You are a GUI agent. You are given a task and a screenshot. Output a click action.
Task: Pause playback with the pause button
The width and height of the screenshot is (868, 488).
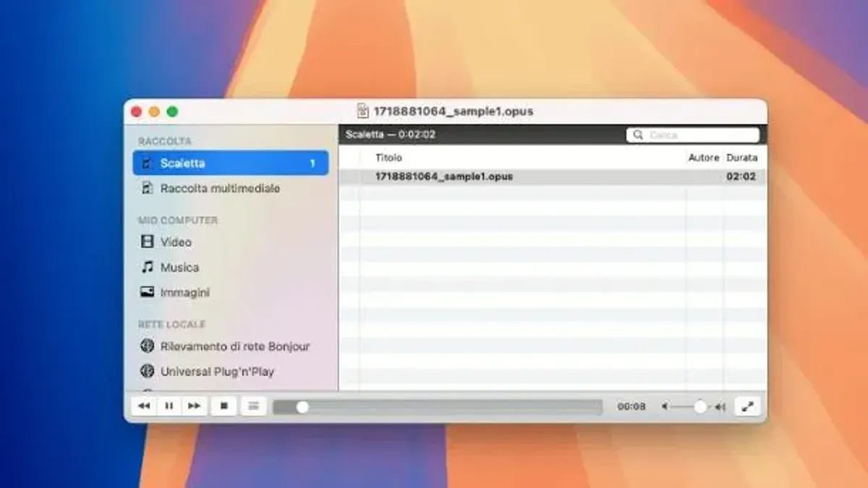click(169, 406)
